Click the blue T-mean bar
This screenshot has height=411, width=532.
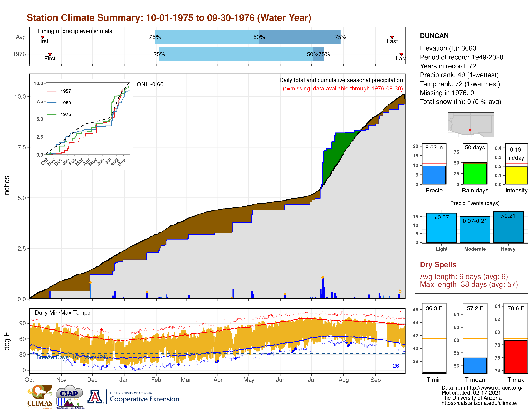(x=475, y=366)
